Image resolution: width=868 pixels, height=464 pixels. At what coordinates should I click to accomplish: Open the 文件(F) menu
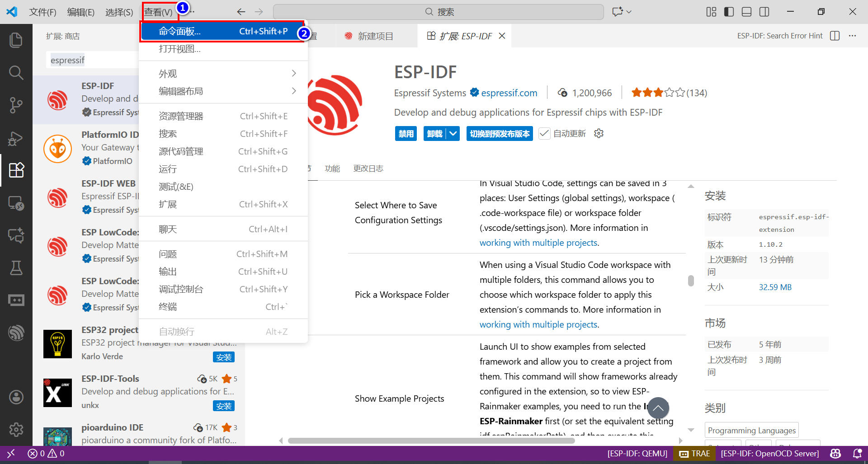43,12
